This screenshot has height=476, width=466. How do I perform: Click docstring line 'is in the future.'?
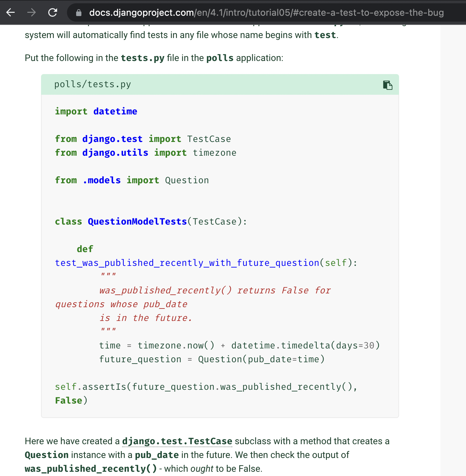[146, 318]
